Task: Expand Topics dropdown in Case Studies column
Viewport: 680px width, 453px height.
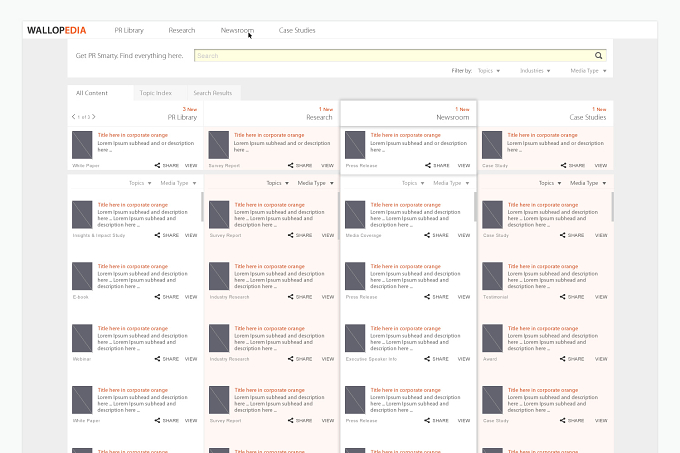Action: tap(550, 183)
